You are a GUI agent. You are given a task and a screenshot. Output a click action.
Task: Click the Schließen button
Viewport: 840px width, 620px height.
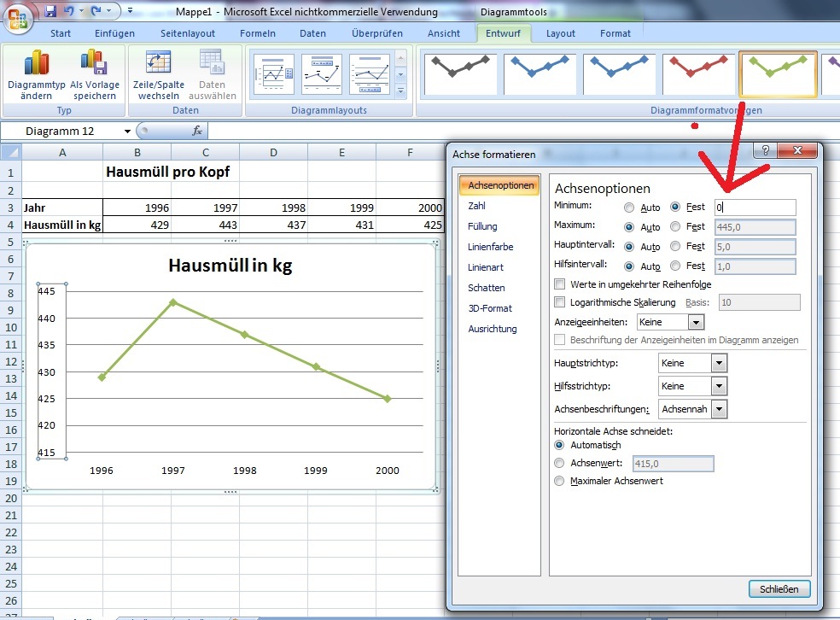point(779,589)
